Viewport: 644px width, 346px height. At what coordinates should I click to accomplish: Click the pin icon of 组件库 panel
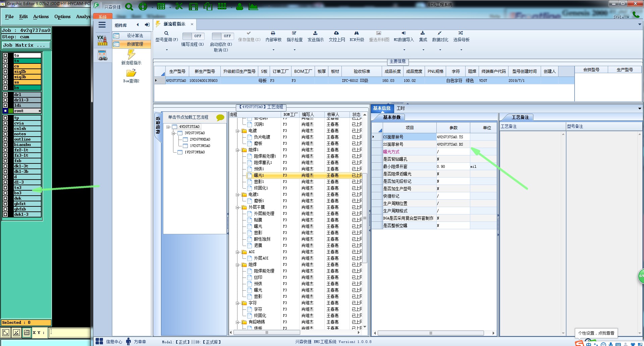(x=147, y=25)
